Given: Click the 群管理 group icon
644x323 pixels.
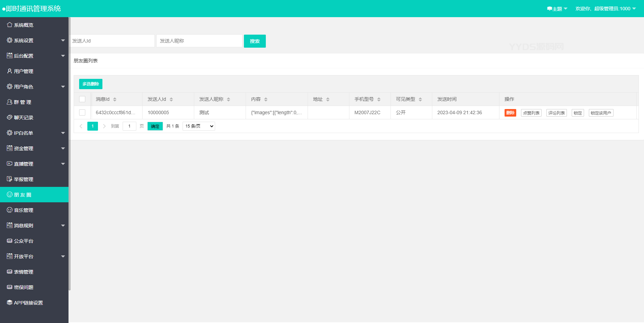Looking at the screenshot, I should click(9, 102).
